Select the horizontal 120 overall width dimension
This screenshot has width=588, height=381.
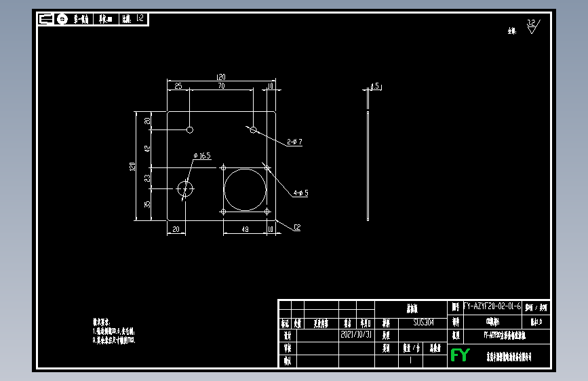[221, 77]
